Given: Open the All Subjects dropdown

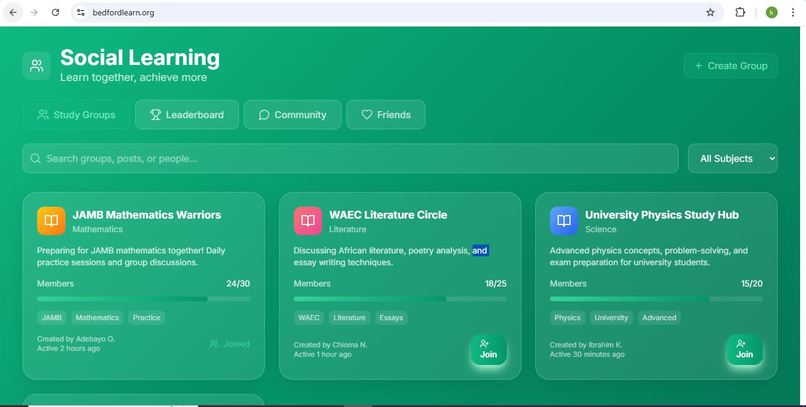Looking at the screenshot, I should (732, 158).
